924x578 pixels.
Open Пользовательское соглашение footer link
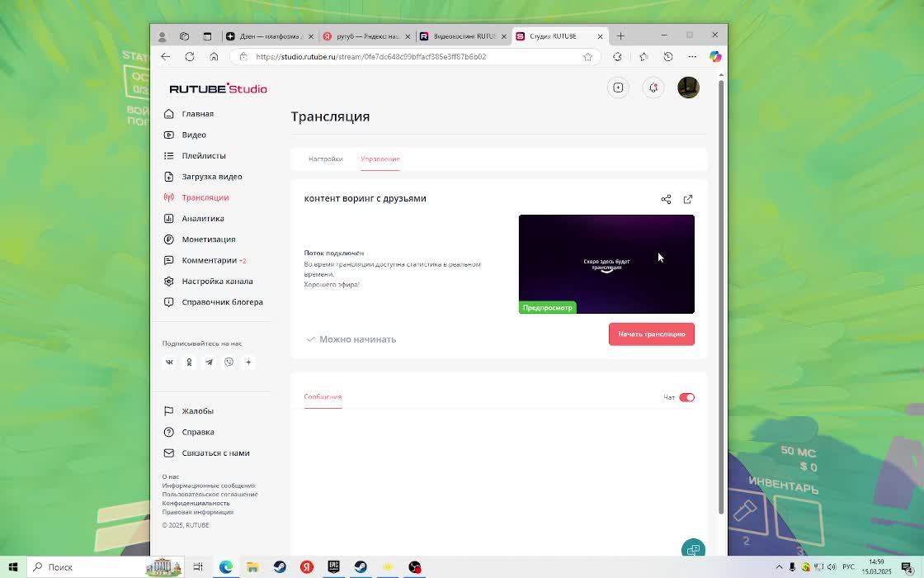point(210,495)
